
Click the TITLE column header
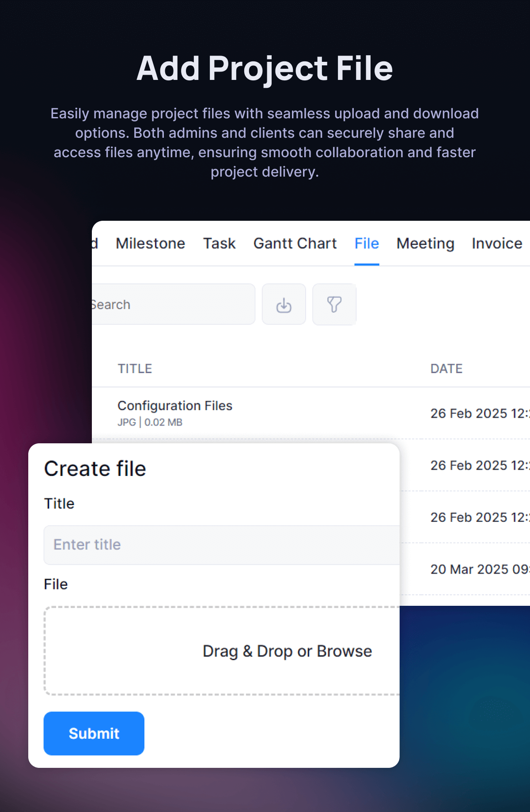135,369
